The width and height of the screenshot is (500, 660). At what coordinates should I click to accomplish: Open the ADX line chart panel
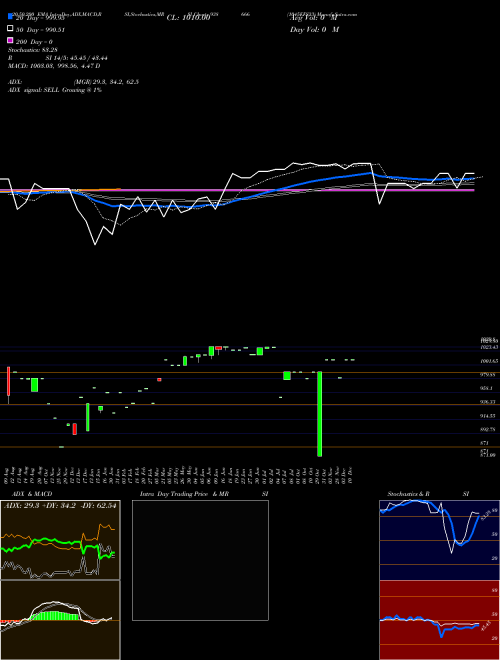[60, 540]
